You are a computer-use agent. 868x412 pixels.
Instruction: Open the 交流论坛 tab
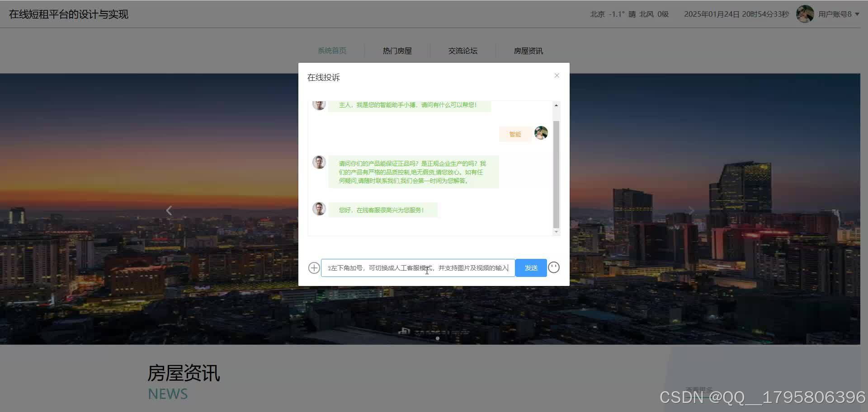[462, 51]
